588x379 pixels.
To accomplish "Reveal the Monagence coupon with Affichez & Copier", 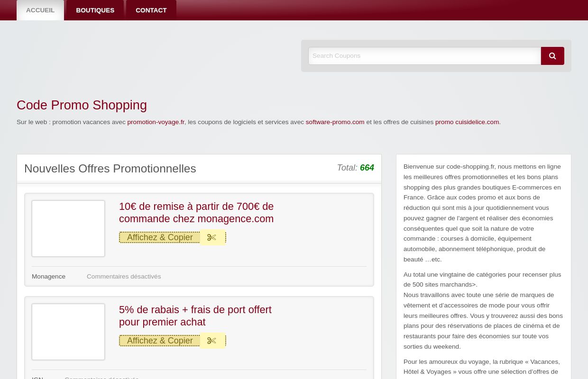I will pyautogui.click(x=160, y=237).
